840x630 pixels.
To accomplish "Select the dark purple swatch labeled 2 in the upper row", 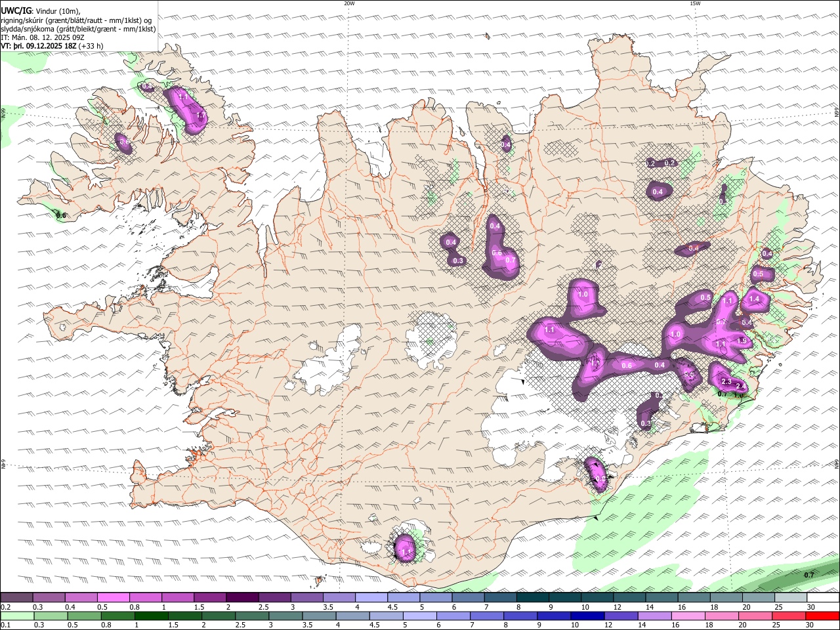I will [242, 598].
